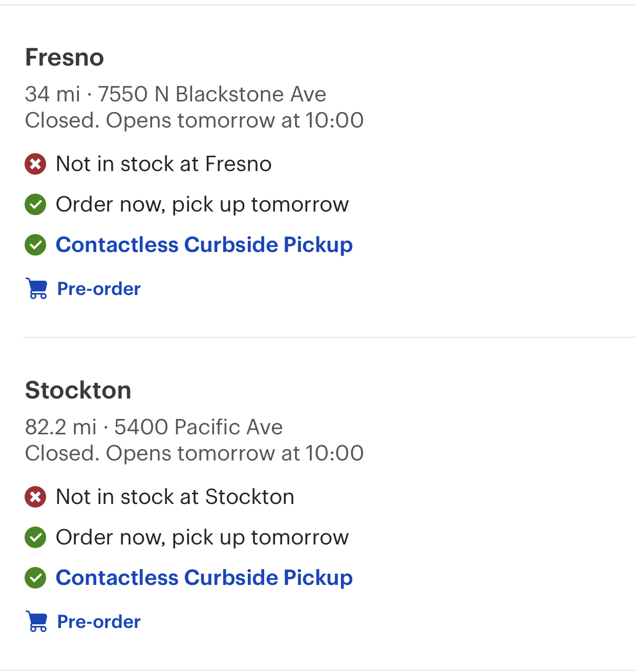The width and height of the screenshot is (636, 672).
Task: Click green checkmark next to Stockton's pick up tomorrow
Action: pos(35,537)
